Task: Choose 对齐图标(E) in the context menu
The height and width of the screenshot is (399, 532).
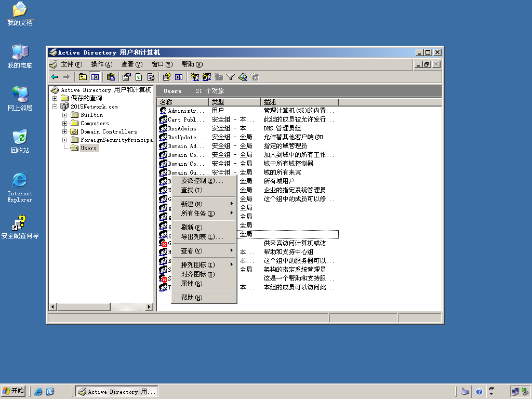Action: pyautogui.click(x=204, y=274)
